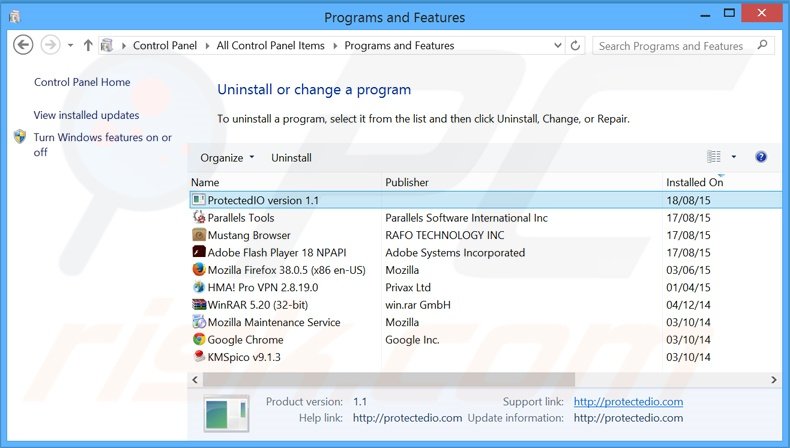Click the Parallels Tools icon

pyautogui.click(x=199, y=217)
